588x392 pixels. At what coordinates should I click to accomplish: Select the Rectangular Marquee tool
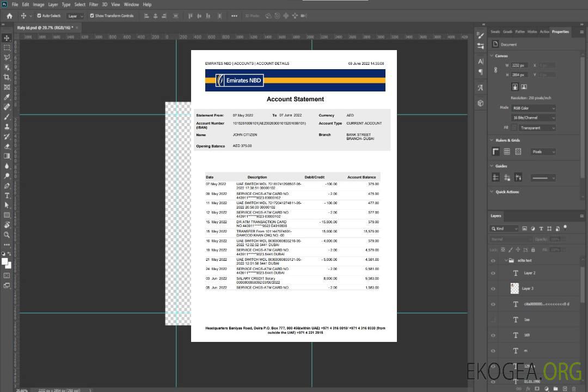pos(7,48)
